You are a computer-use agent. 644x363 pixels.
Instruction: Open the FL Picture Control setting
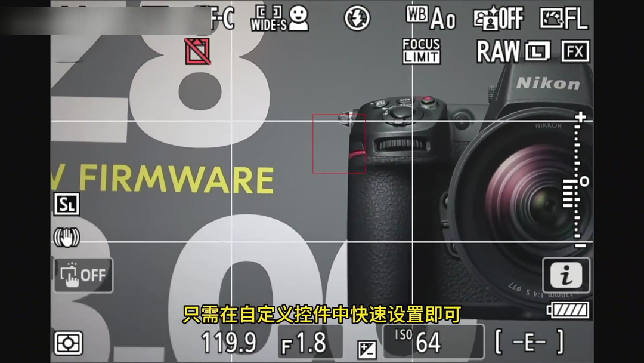tap(563, 19)
